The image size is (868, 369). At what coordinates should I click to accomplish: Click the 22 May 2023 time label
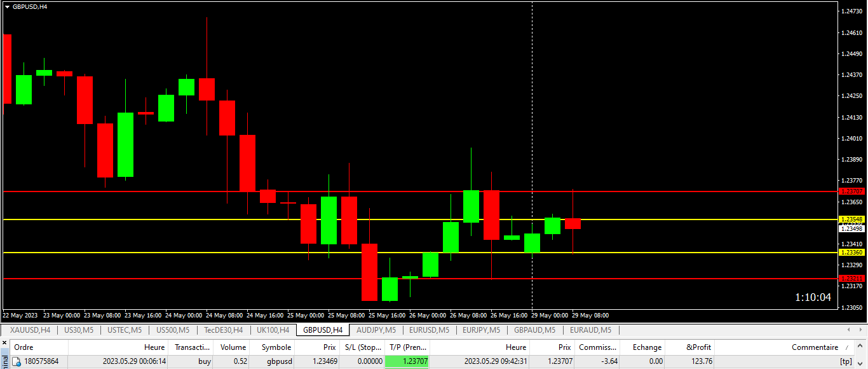[x=20, y=316]
